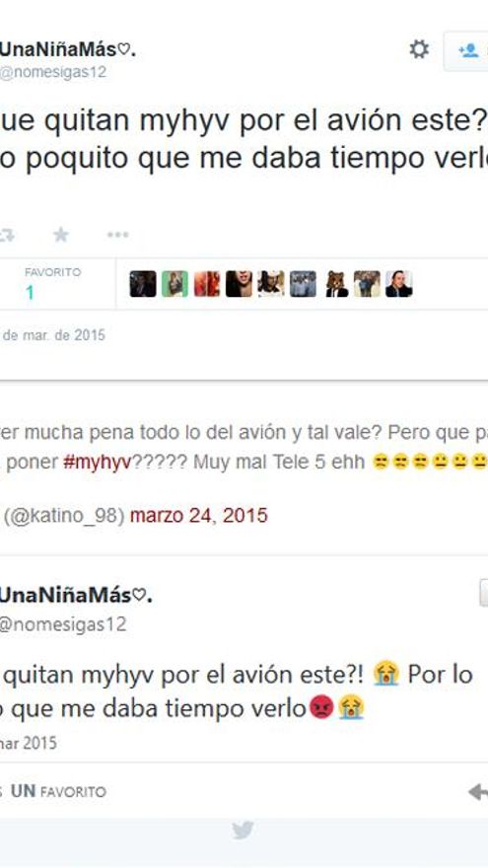The image size is (488, 868).
Task: Select the bear avatar in favoriters row
Action: click(x=337, y=284)
